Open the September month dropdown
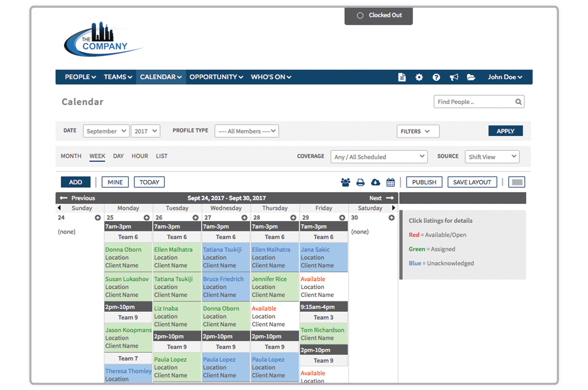This screenshot has height=390, width=588. coord(106,131)
